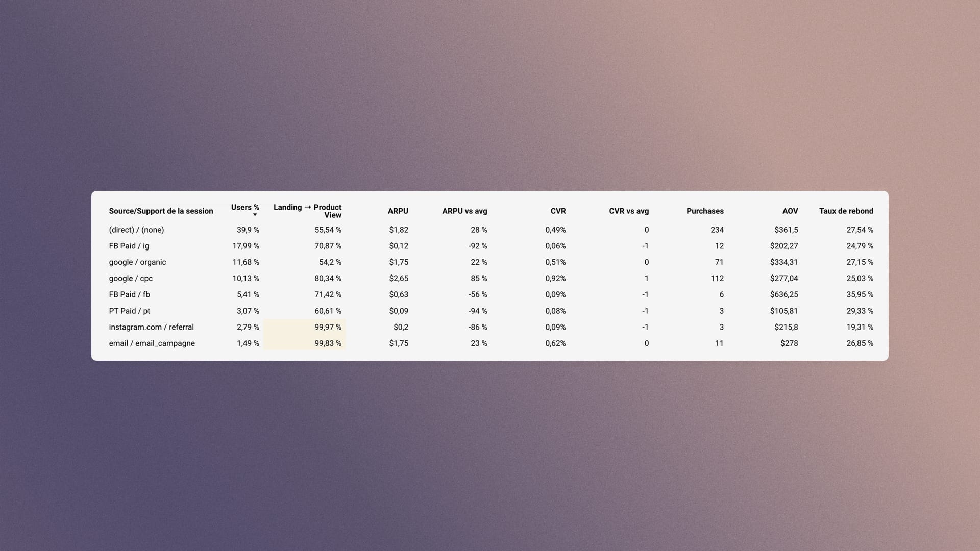Viewport: 980px width, 551px height.
Task: Click the CVR column header
Action: (x=558, y=211)
